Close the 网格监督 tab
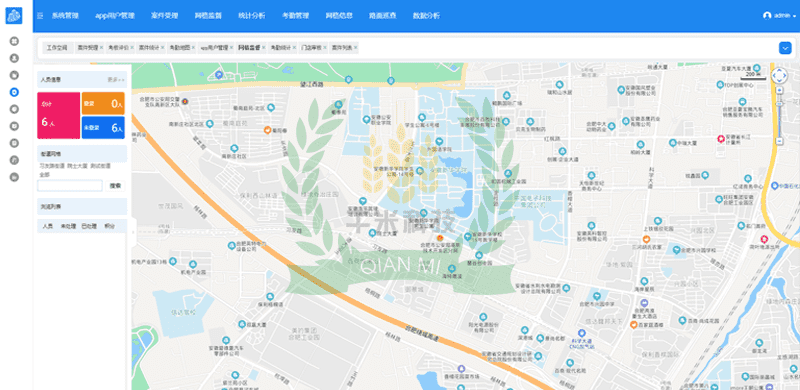Screen dimensions: 800x390 click(x=264, y=47)
